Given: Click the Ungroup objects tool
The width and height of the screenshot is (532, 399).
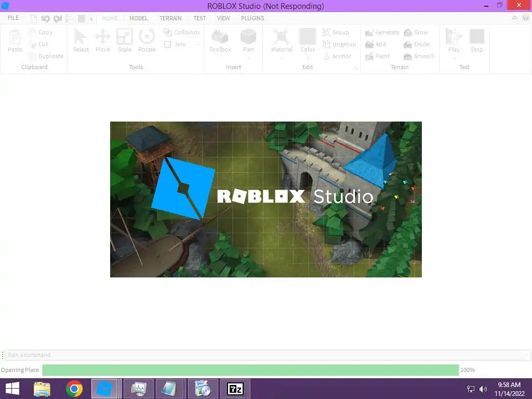Looking at the screenshot, I should tap(339, 44).
